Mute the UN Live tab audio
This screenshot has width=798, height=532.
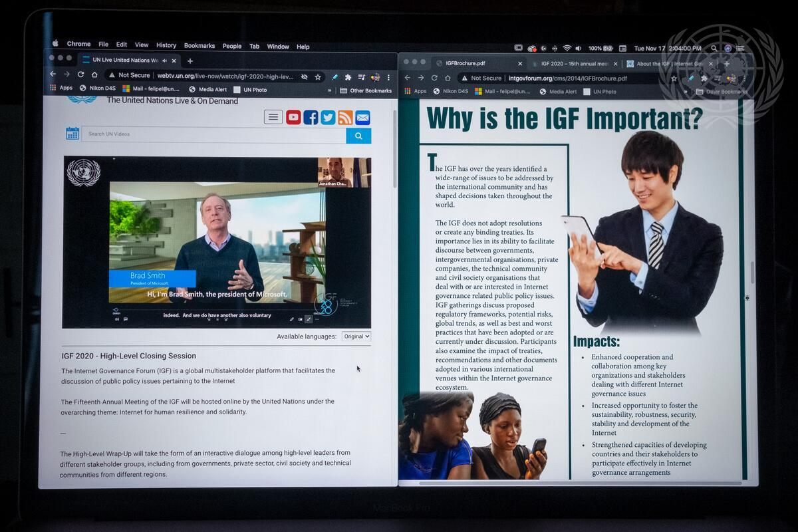click(x=164, y=61)
